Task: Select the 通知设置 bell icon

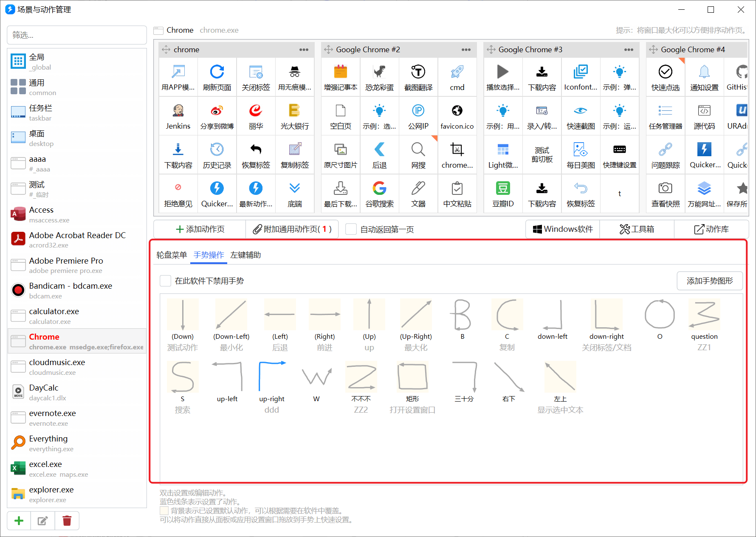Action: [x=704, y=72]
